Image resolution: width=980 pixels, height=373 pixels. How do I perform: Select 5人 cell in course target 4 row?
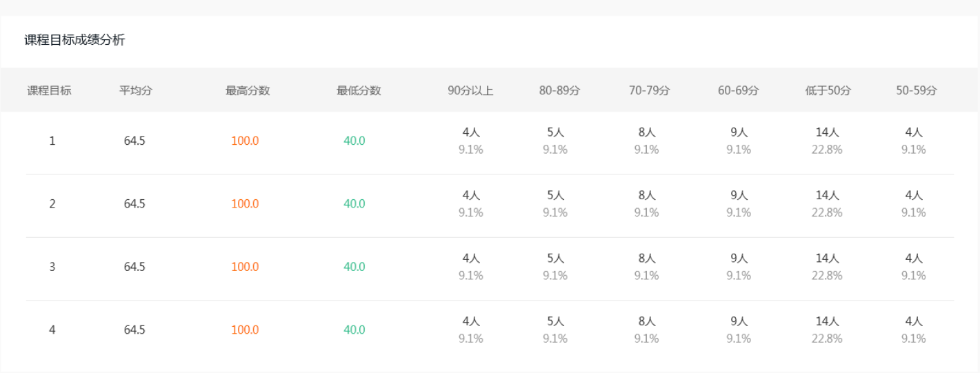coord(555,321)
